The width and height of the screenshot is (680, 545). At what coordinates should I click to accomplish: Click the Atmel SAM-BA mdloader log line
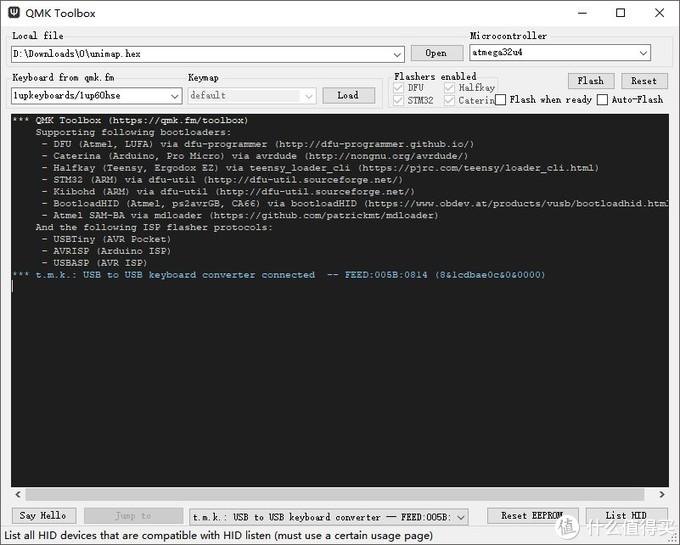[x=240, y=215]
